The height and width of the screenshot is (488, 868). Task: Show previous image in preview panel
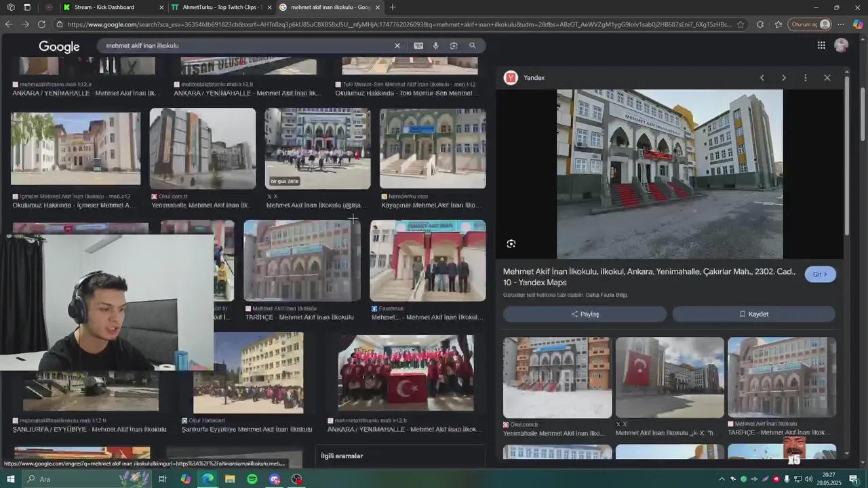click(x=762, y=78)
